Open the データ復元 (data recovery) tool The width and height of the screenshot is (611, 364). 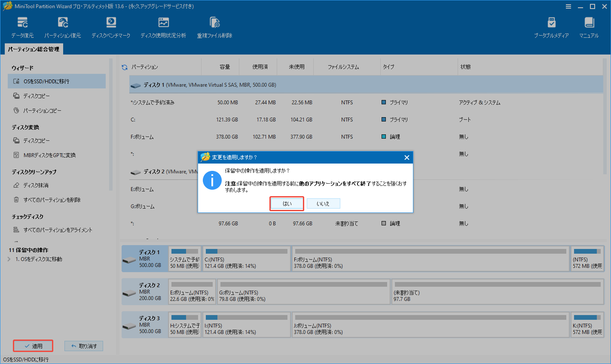(22, 27)
